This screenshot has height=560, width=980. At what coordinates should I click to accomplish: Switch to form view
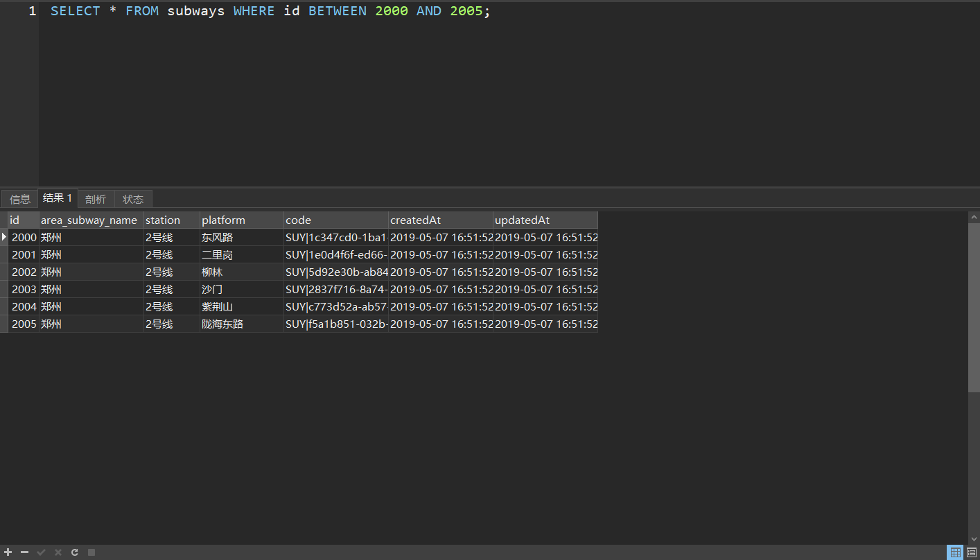coord(972,552)
